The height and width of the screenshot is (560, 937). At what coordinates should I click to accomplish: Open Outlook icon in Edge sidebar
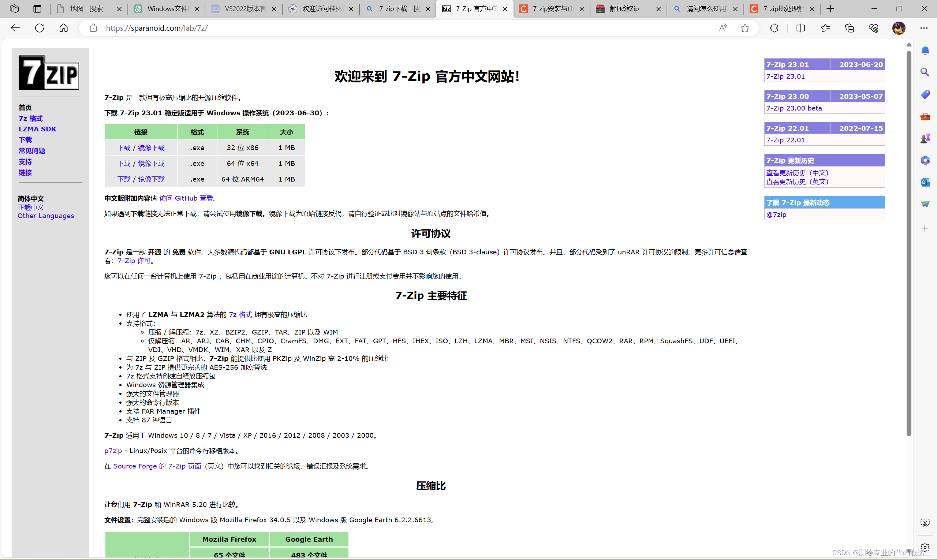[x=925, y=182]
